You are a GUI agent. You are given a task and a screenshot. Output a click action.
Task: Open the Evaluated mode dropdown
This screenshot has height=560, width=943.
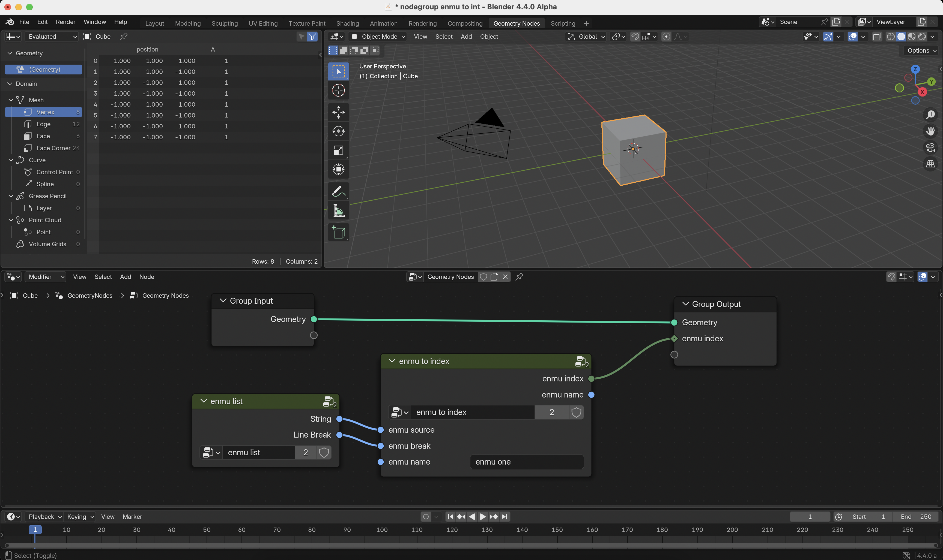point(52,37)
